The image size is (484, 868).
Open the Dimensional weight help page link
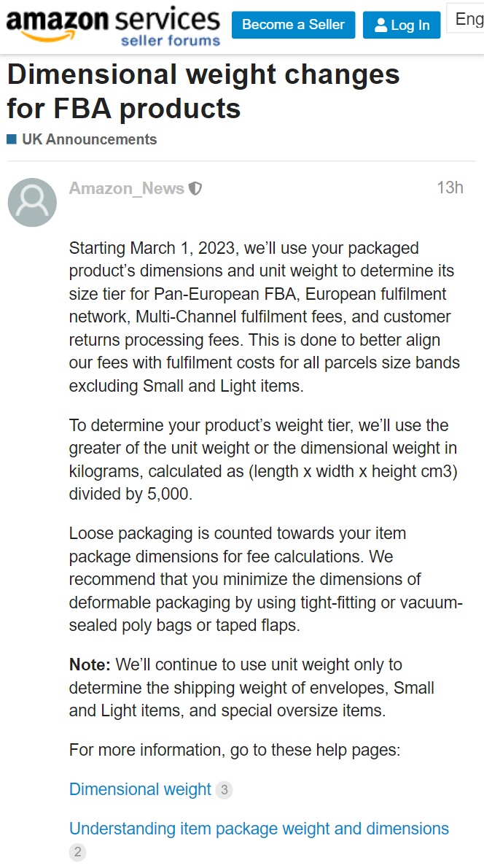(x=138, y=789)
